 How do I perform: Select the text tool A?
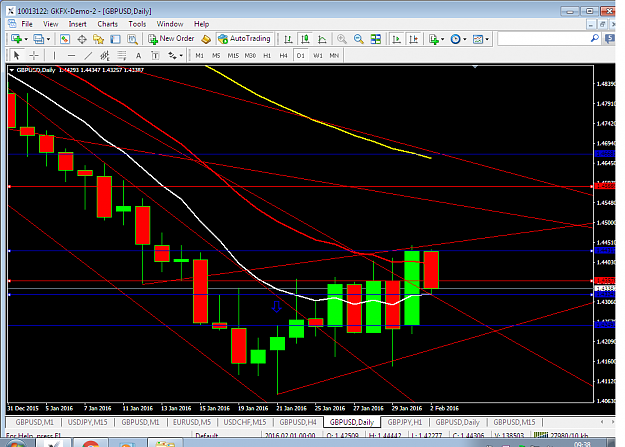click(138, 55)
